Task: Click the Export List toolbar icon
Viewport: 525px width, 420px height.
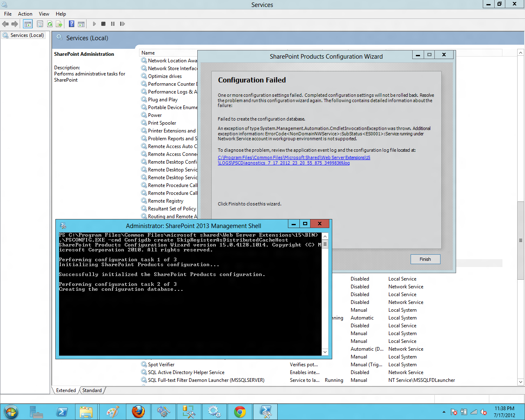Action: tap(59, 24)
